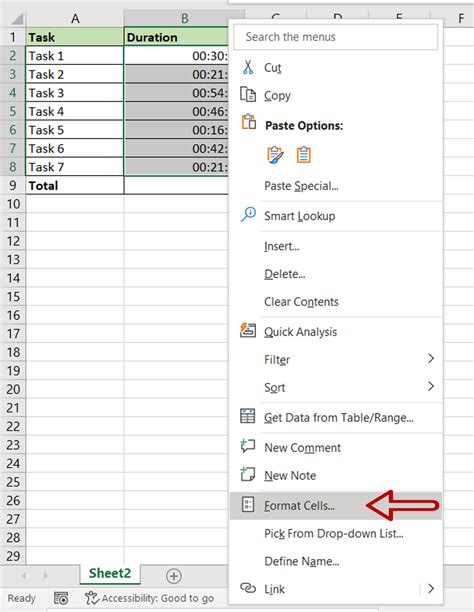Click the Paste Options clipboard icon

pos(248,121)
